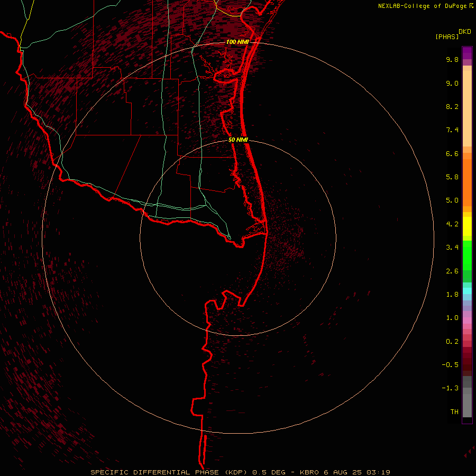Click SPECIFIC DIFFERENTIAL PHASE (KDP) caption text
The height and width of the screenshot is (476, 476).
tap(169, 472)
